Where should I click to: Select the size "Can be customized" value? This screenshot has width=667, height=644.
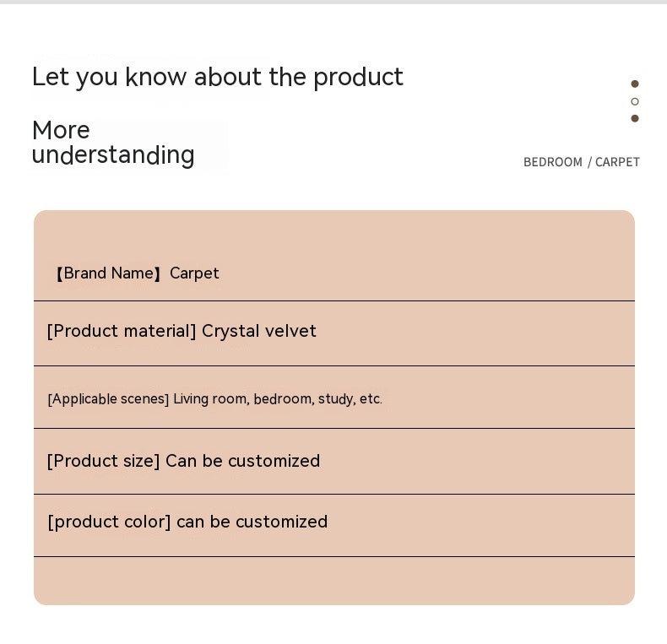click(243, 461)
